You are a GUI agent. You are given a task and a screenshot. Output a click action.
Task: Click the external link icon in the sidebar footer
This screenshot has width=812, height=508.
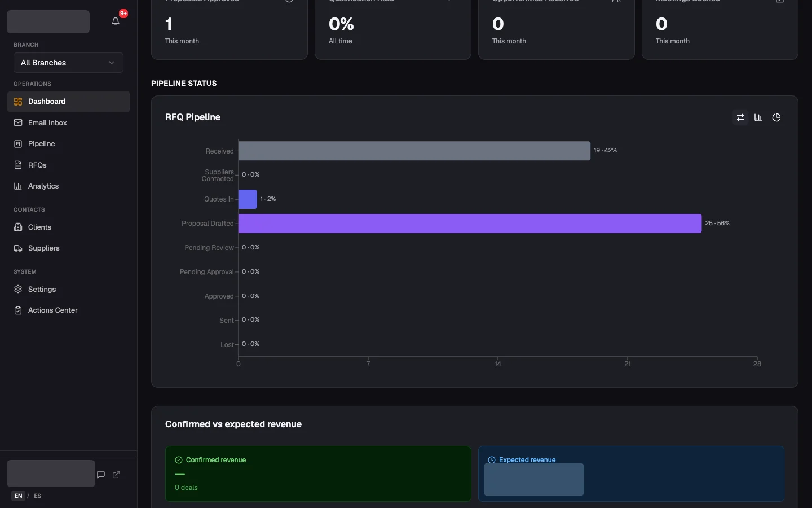coord(116,475)
